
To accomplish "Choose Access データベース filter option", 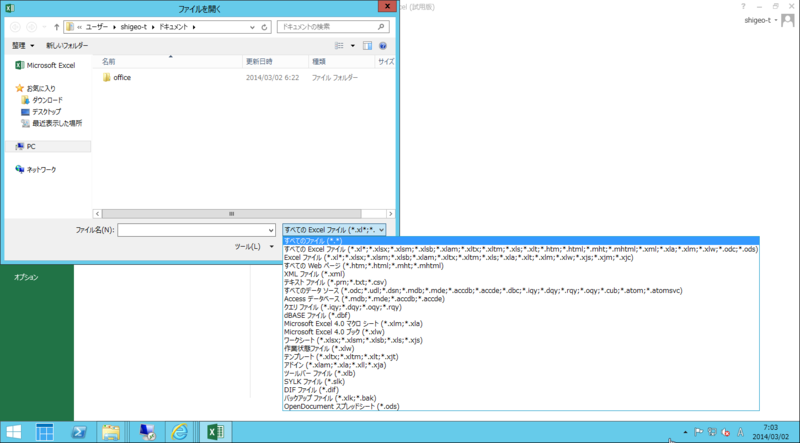I will pyautogui.click(x=521, y=299).
